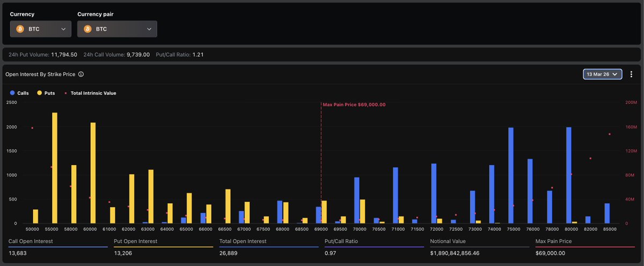
Task: Click the Bitcoin icon in Currency selector
Action: [20, 29]
